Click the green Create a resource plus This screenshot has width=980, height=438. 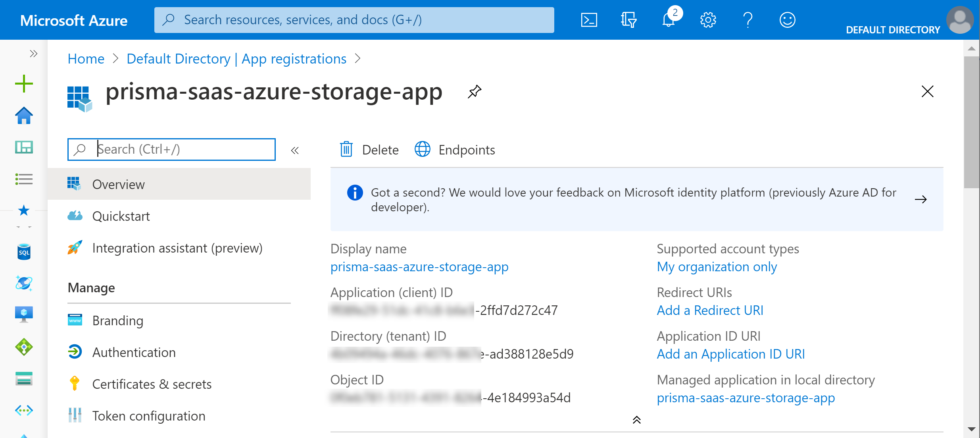24,84
